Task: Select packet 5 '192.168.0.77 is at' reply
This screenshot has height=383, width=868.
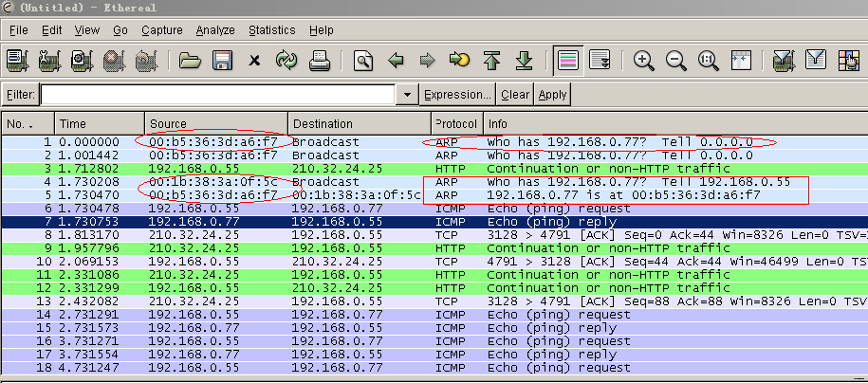Action: pos(434,195)
